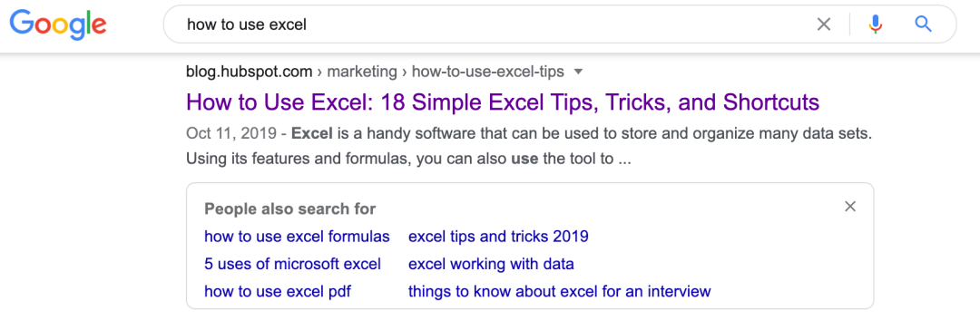Screen dimensions: 980x330
Task: Click the 'People also search for' heading
Action: pos(290,209)
